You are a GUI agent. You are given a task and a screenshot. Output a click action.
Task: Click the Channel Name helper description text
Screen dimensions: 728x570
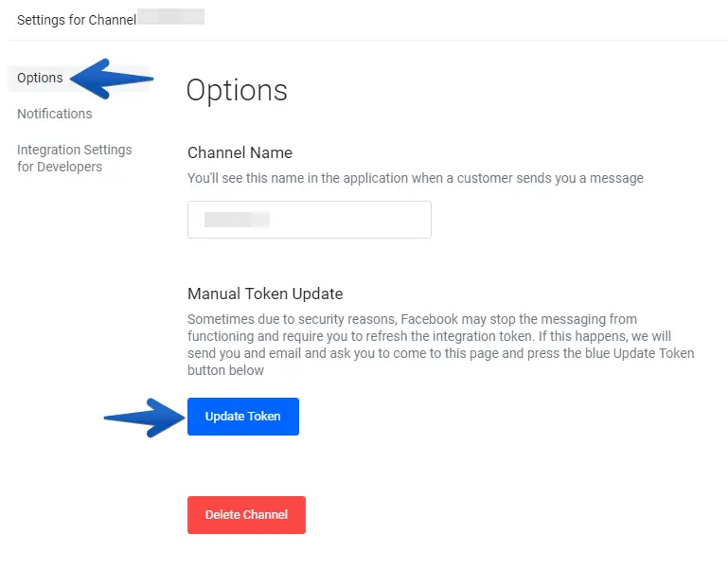(x=415, y=178)
